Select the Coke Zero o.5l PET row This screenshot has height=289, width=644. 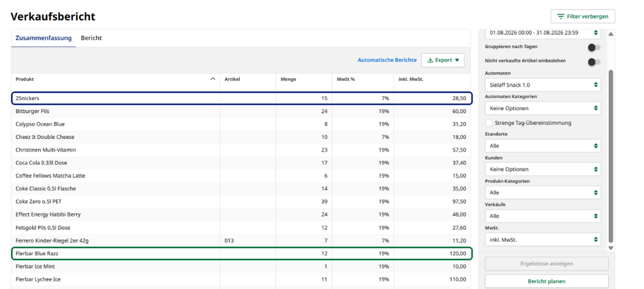(x=241, y=202)
